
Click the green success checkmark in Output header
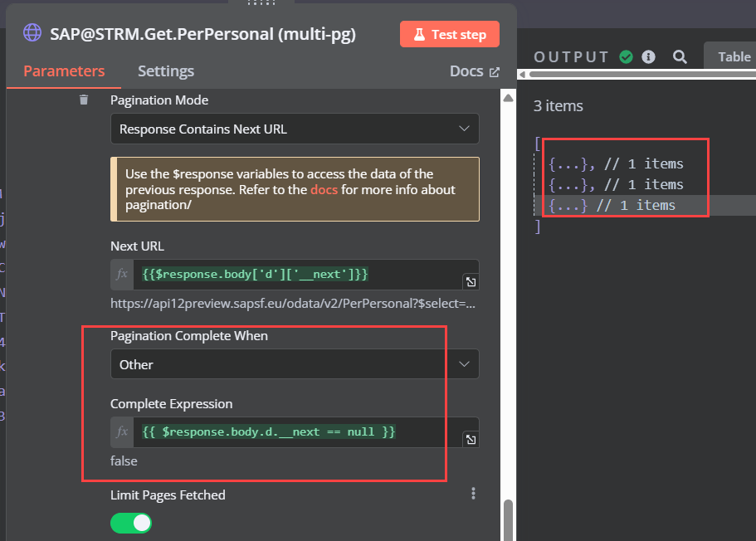(x=625, y=56)
